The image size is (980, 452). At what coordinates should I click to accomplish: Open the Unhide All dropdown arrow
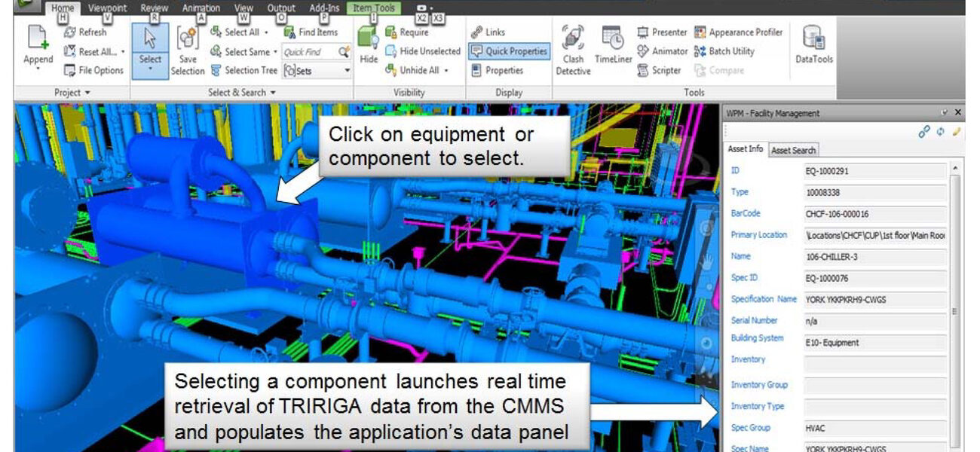(x=446, y=71)
